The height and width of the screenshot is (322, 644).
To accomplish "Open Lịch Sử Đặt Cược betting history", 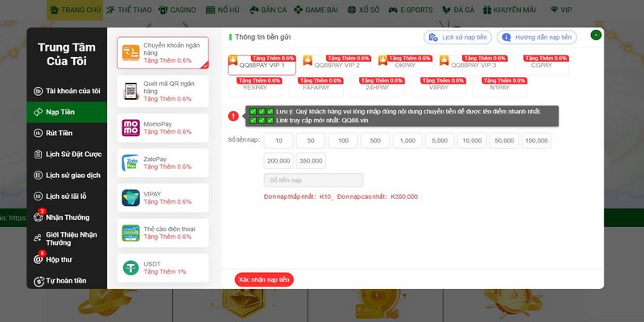I will (x=67, y=154).
